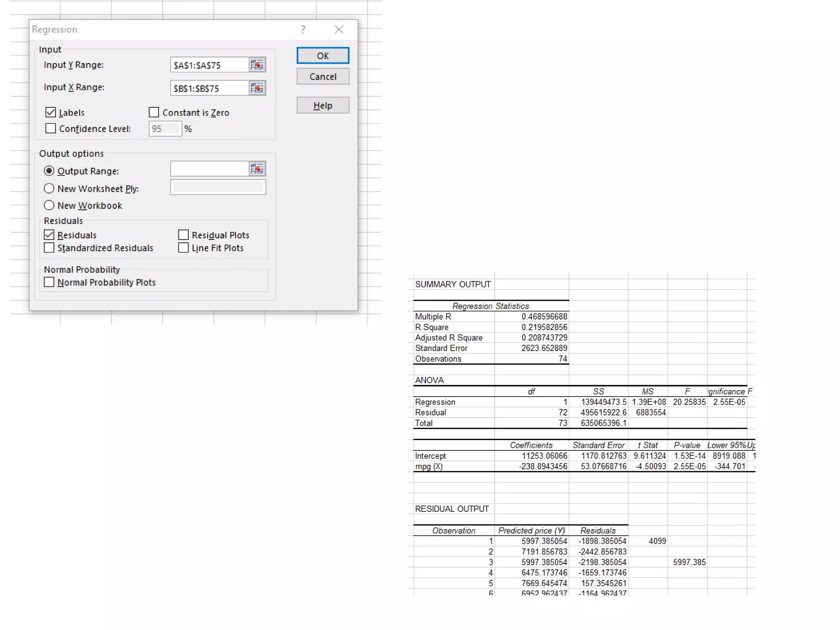Viewport: 840px width, 630px height.
Task: Select the Coefficients column header
Action: 532,445
